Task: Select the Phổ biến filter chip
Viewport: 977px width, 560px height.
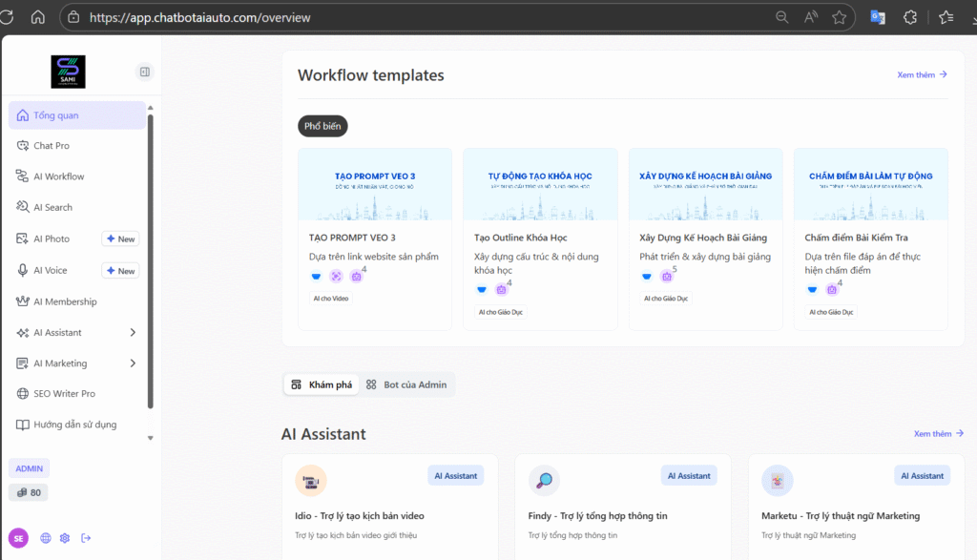Action: (x=322, y=126)
